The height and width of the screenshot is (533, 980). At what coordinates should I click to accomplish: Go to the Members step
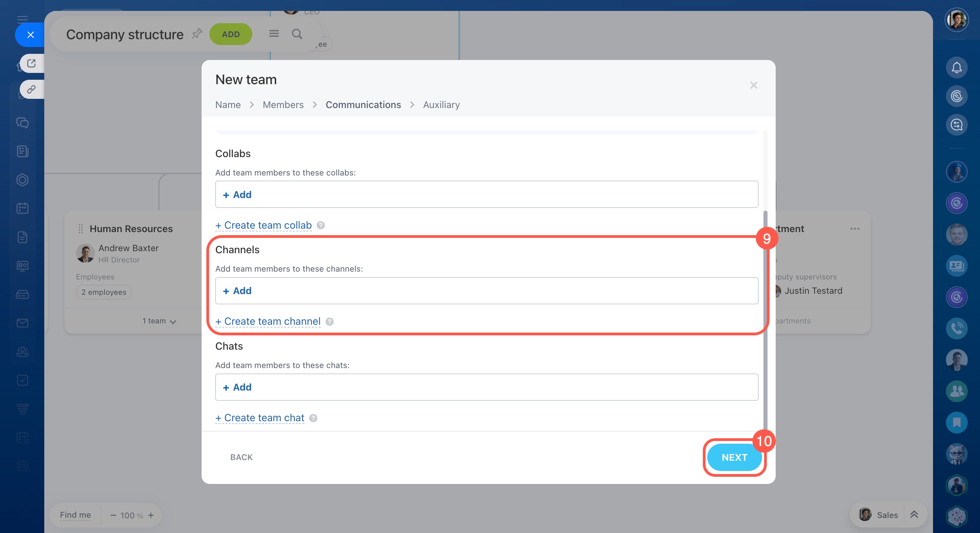coord(283,105)
